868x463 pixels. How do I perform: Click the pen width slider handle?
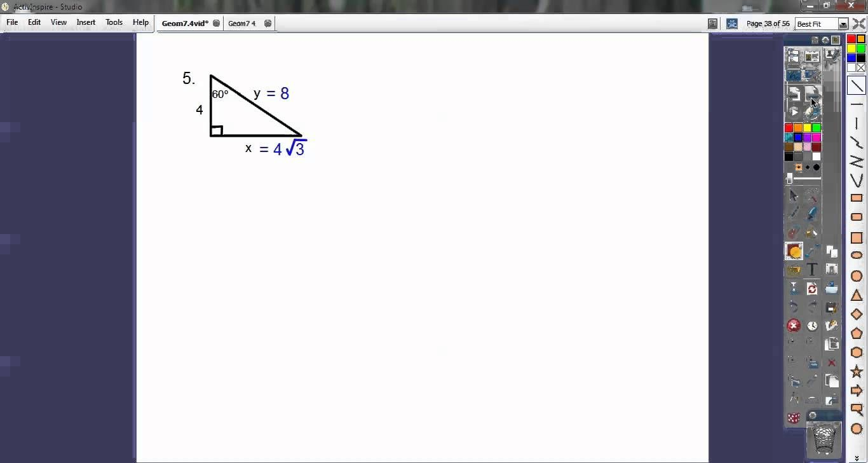(x=790, y=178)
